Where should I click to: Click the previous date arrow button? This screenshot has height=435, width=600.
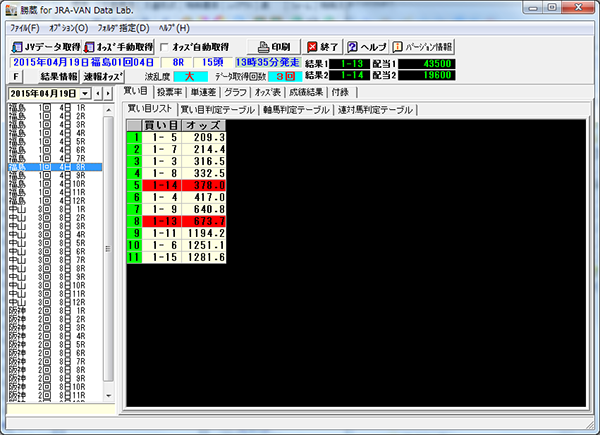click(98, 93)
